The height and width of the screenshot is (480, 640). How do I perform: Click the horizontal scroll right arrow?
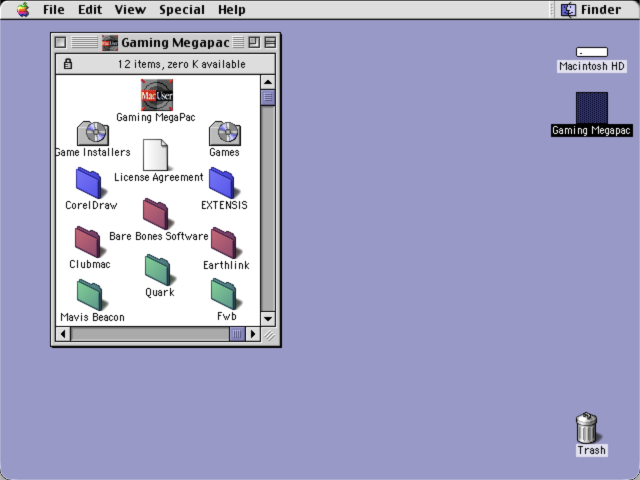(253, 334)
